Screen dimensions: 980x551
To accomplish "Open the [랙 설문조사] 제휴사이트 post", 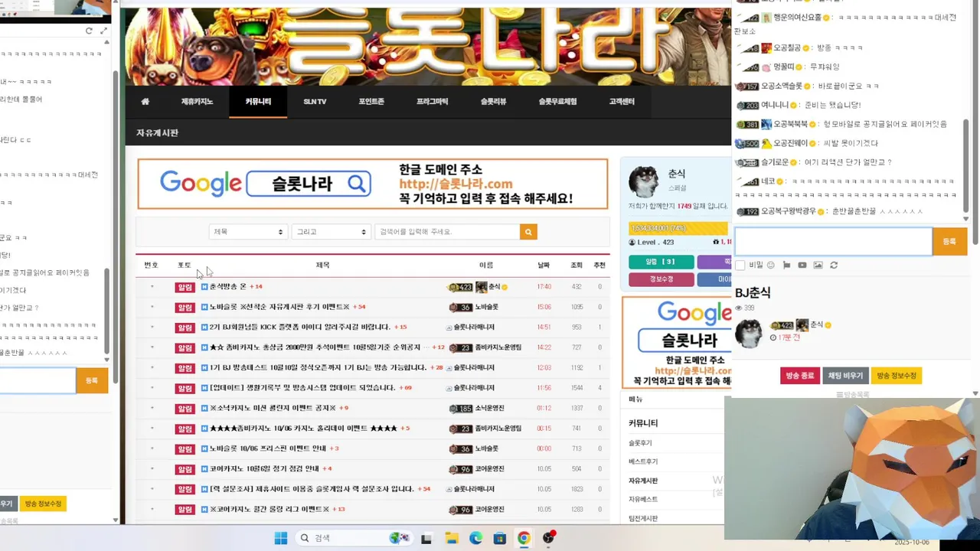I will pyautogui.click(x=312, y=489).
